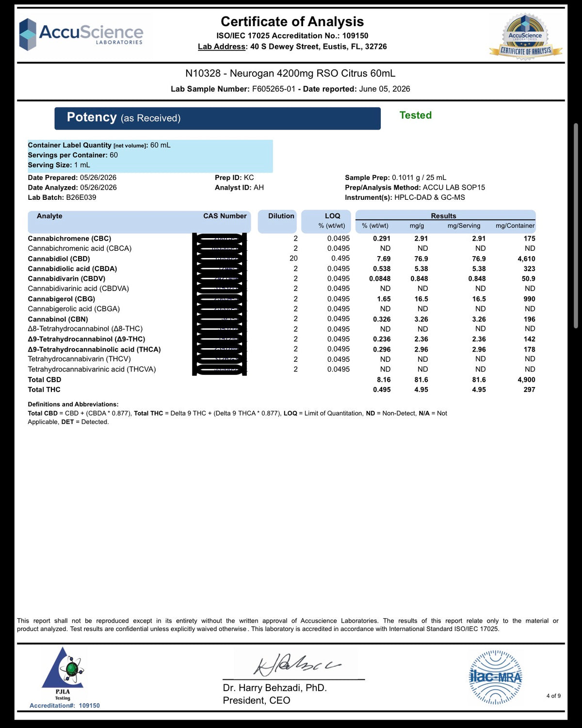Screen dimensions: 582x728
Task: Click Sample Prep: 0.1011 g / 25 mL
Action: [395, 178]
